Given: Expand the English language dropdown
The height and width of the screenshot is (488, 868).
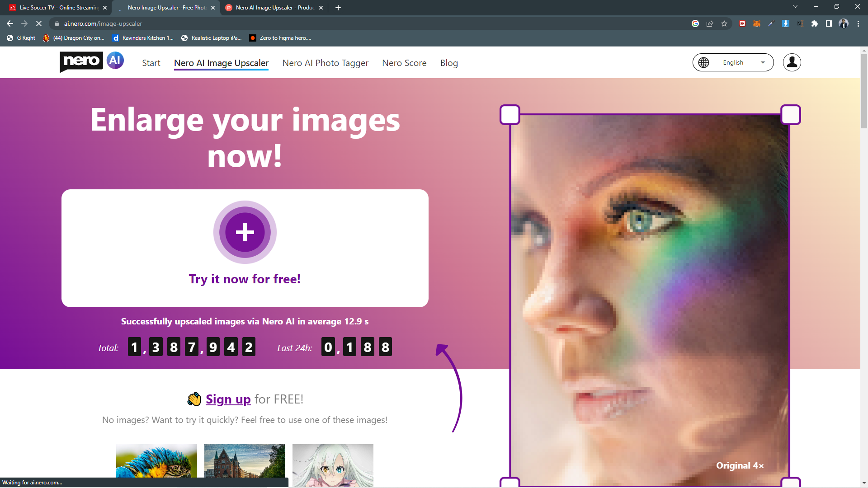Looking at the screenshot, I should pos(733,62).
